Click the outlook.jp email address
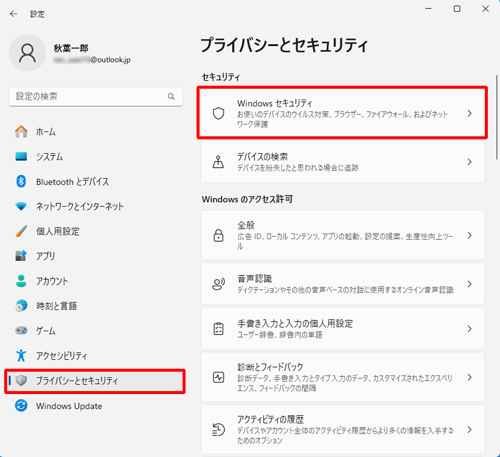The width and height of the screenshot is (500, 457). (x=92, y=60)
